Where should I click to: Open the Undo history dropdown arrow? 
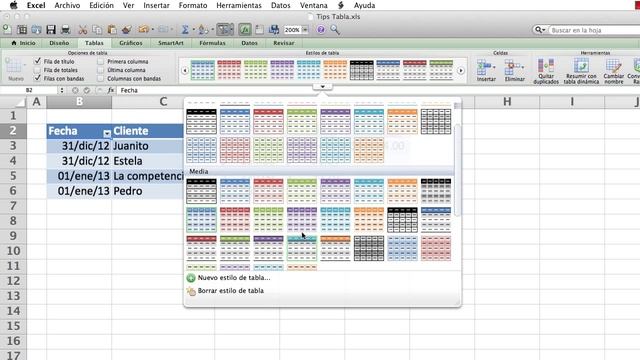coord(152,29)
